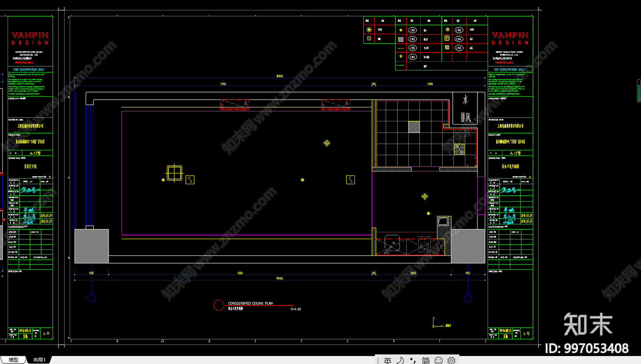Toggle the punctuation mode icon in IME bar
This screenshot has height=364, width=641.
413,360
